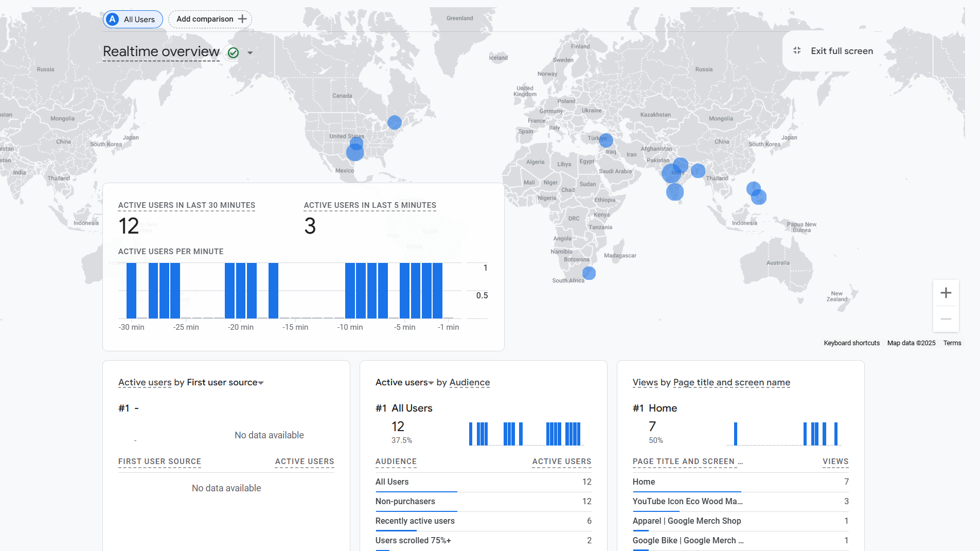Open the Active users metric dropdown in Audience card
The image size is (980, 551).
431,383
